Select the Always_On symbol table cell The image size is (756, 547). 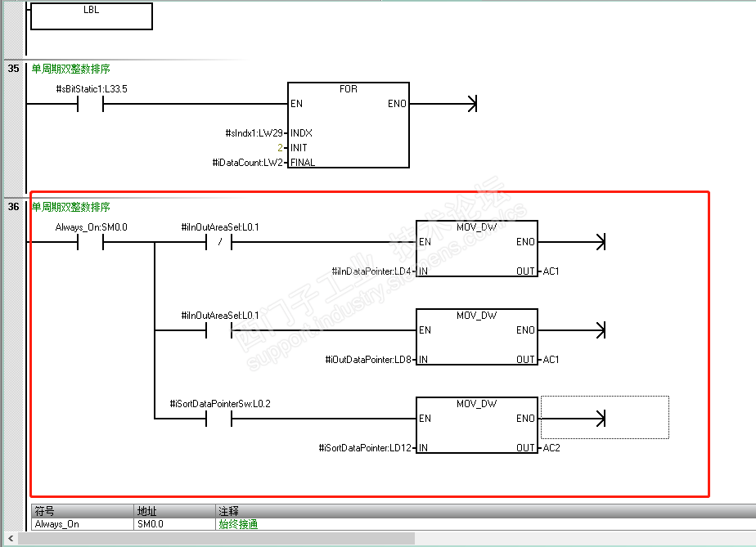click(83, 524)
